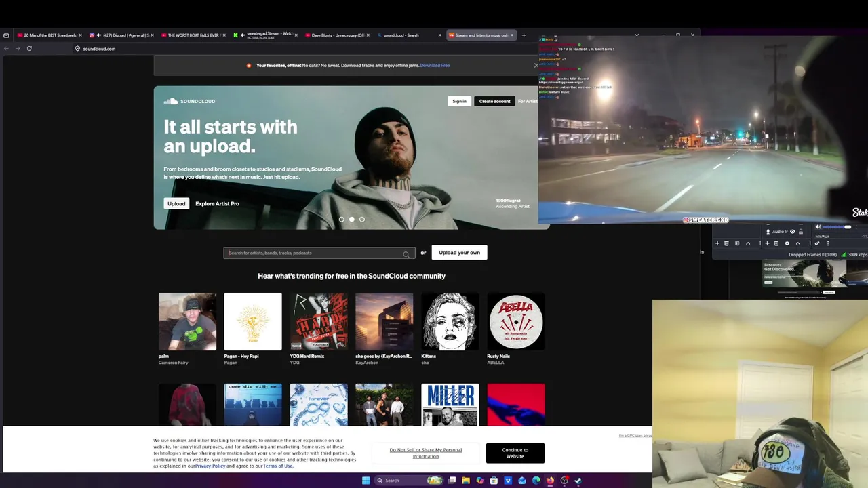Click the Upload button in hero banner
868x488 pixels.
(176, 203)
